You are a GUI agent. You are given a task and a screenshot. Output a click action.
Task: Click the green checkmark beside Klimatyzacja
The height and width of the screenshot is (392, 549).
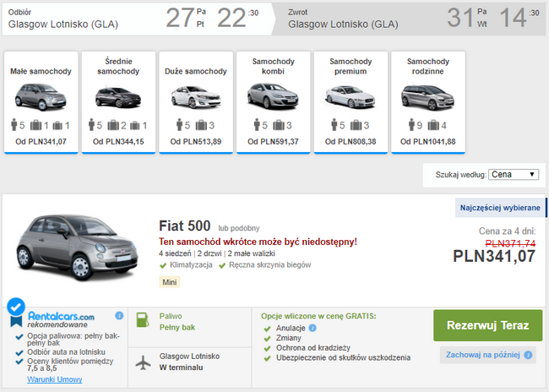point(163,265)
